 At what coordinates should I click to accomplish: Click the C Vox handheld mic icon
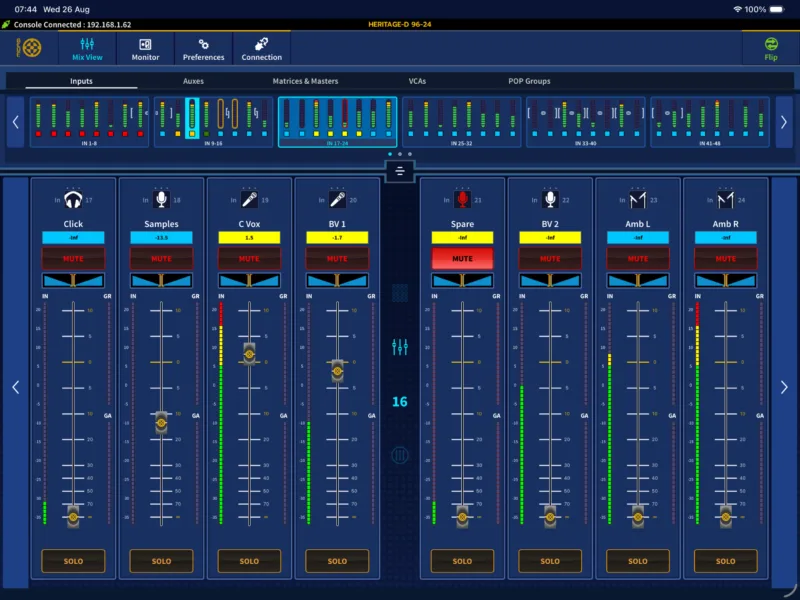click(x=249, y=199)
